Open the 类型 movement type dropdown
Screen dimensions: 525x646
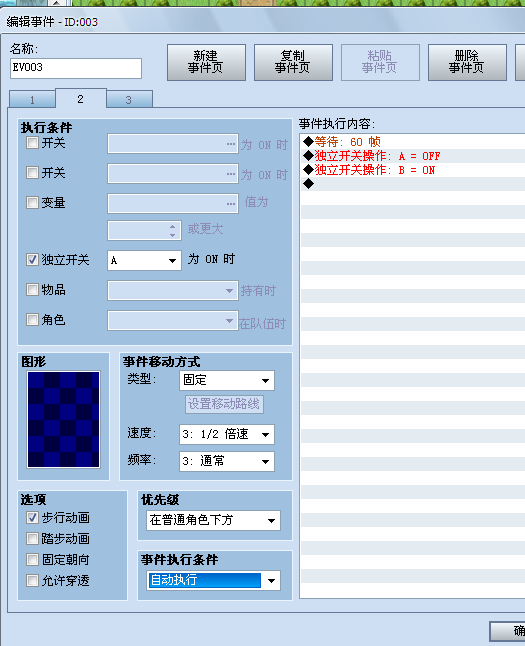pyautogui.click(x=227, y=380)
